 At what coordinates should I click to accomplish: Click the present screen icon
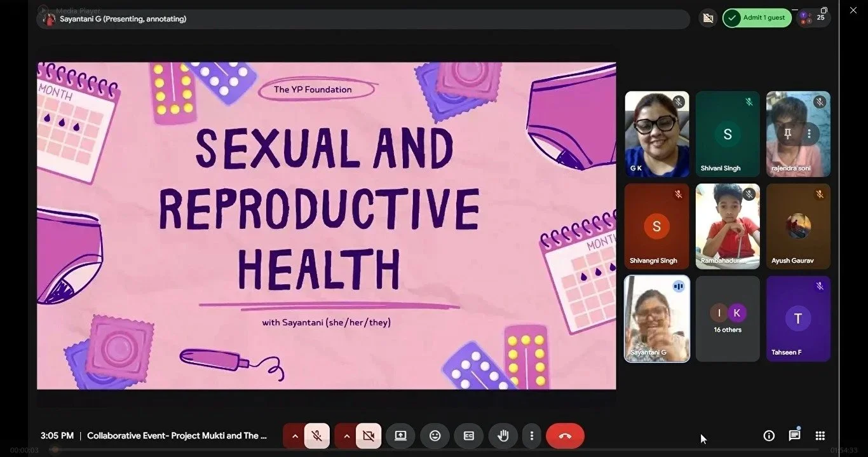click(400, 436)
